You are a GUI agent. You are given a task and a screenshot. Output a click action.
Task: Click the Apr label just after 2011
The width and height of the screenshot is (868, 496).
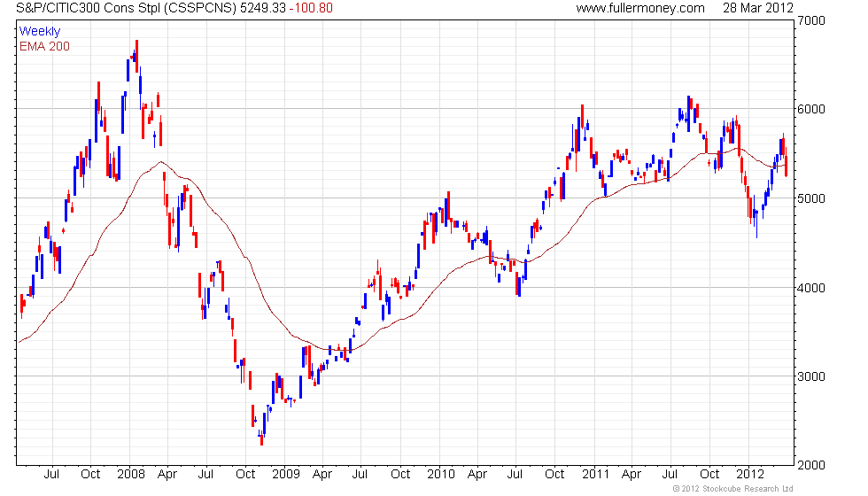[x=632, y=475]
